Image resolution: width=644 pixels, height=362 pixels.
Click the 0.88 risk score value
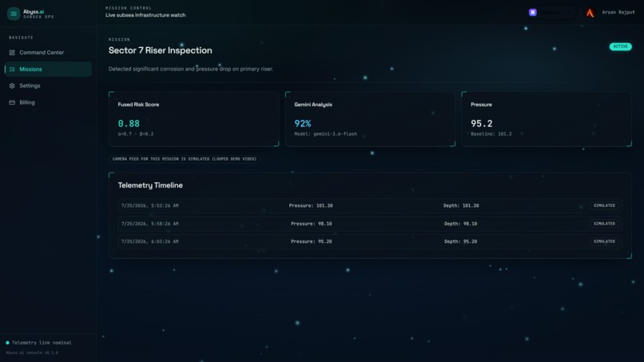(129, 123)
